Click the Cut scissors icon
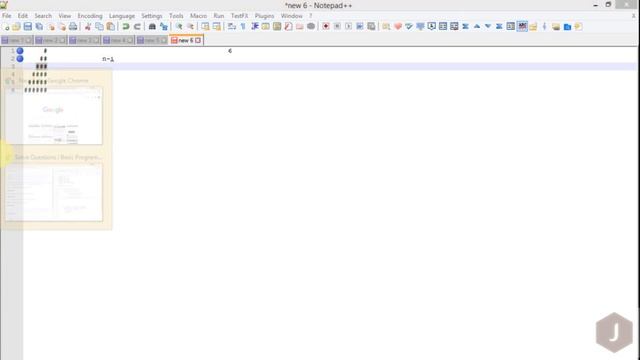Screen dimensions: 640x360 click(88, 27)
